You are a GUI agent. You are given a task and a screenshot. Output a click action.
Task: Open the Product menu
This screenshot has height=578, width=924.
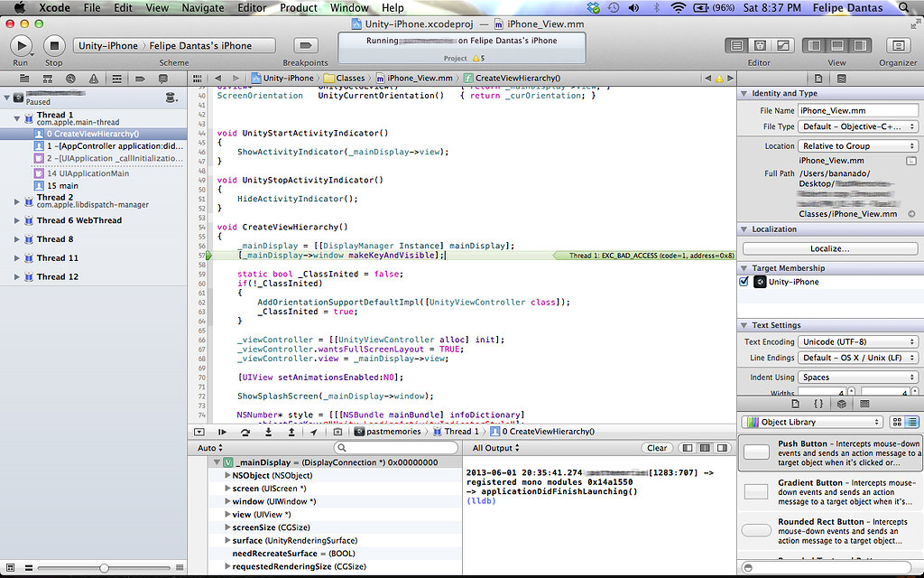(298, 7)
